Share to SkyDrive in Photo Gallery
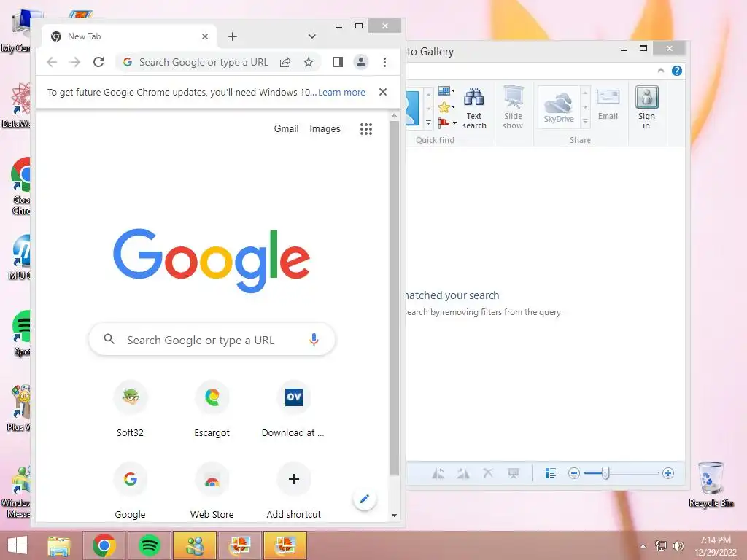The width and height of the screenshot is (747, 560). (559, 106)
